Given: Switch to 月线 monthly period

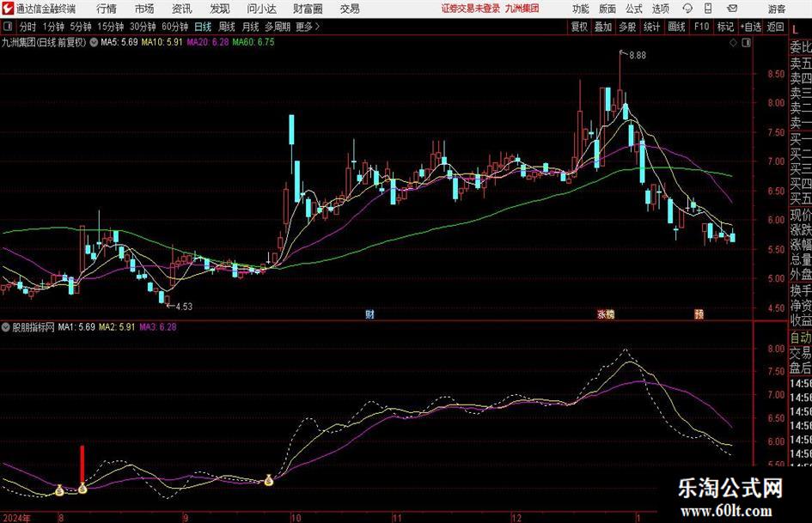Looking at the screenshot, I should 250,27.
